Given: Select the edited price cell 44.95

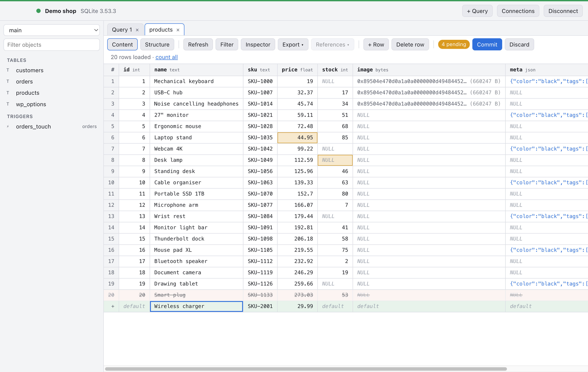Looking at the screenshot, I should pyautogui.click(x=297, y=138).
